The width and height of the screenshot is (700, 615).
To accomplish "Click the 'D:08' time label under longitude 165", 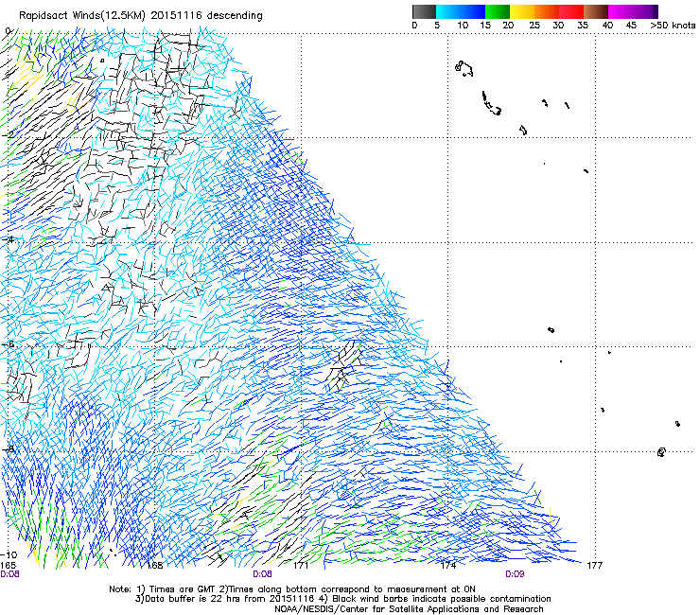I will [x=9, y=574].
